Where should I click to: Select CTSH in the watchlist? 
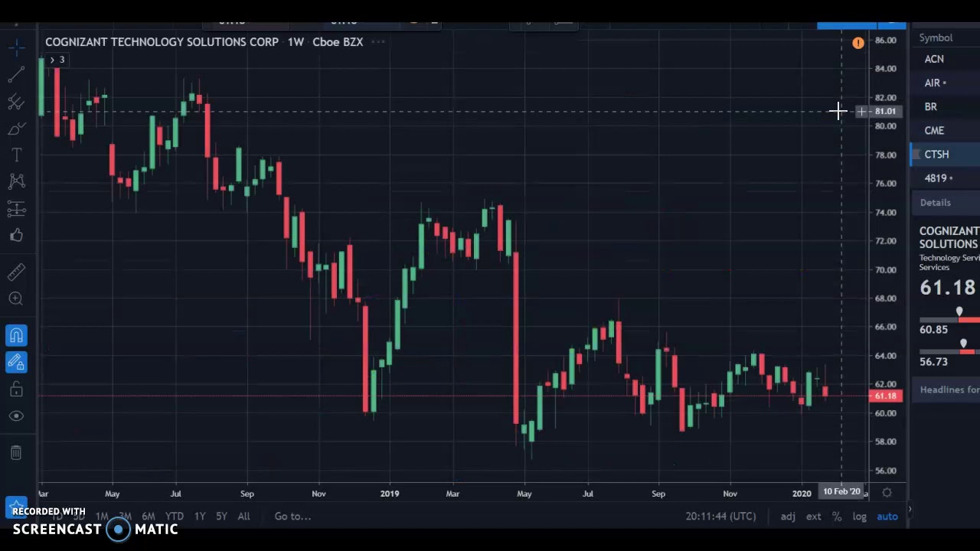tap(945, 154)
